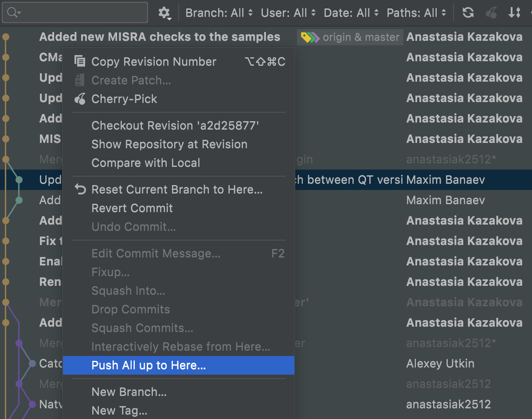Viewport: 532px width, 419px height.
Task: Choose Copy Revision Number from the menu
Action: coord(179,61)
